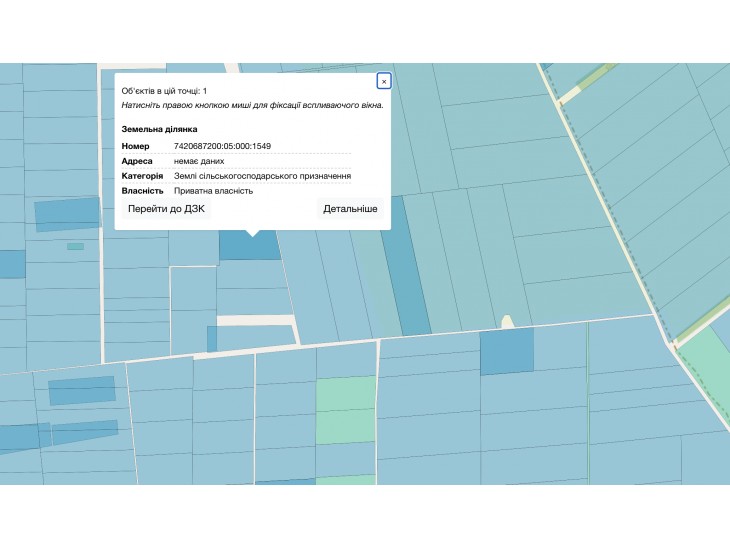This screenshot has height=547, width=730.
Task: Select the Адреса field label
Action: point(137,161)
